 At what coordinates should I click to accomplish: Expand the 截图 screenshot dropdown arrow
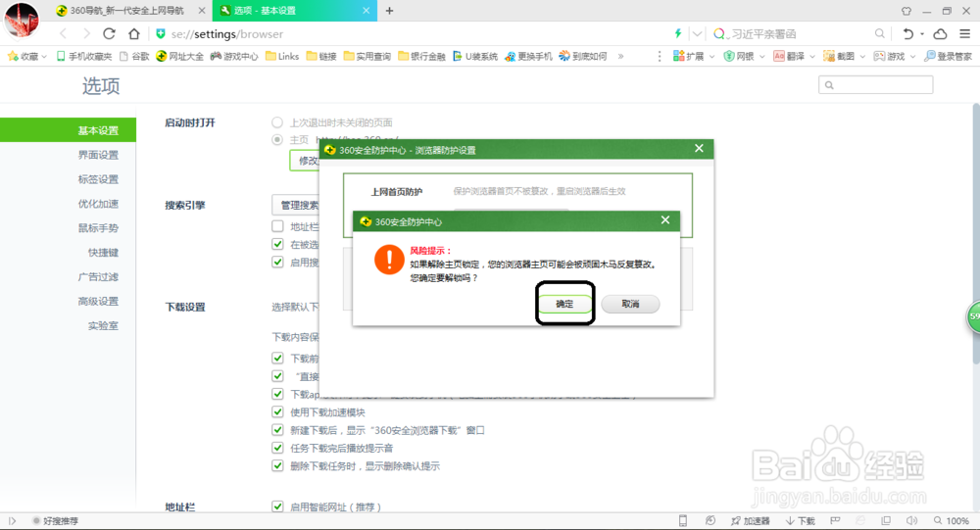(862, 56)
